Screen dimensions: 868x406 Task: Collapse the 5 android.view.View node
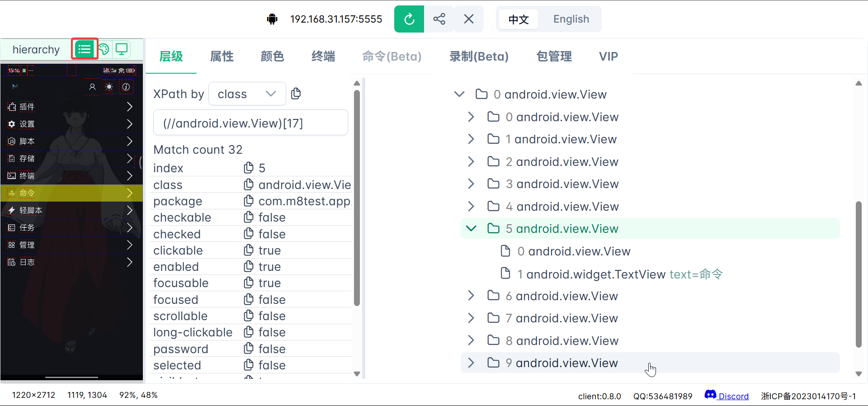(471, 229)
